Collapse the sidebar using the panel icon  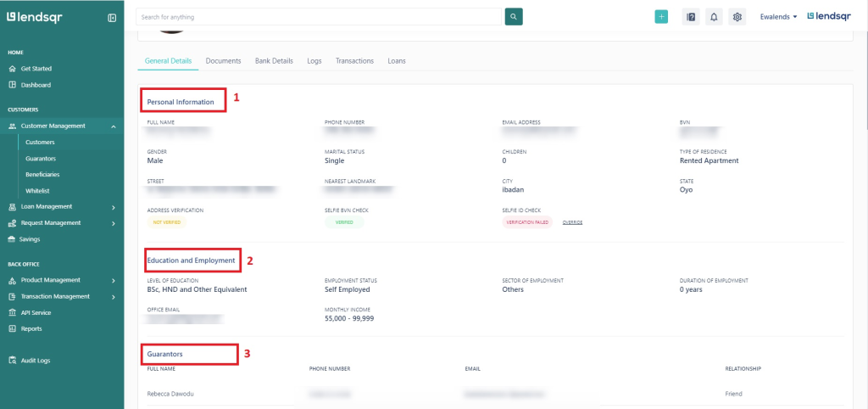point(112,18)
